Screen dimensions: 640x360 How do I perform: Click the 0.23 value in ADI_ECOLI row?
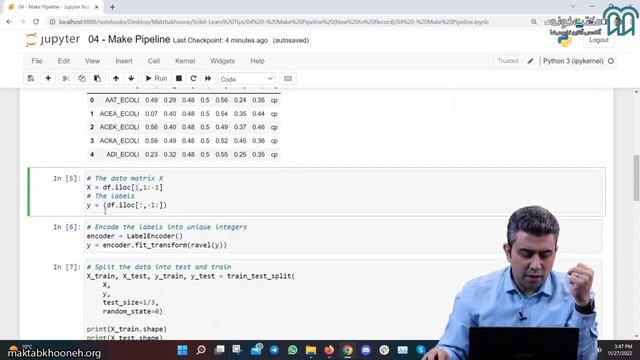click(x=151, y=154)
